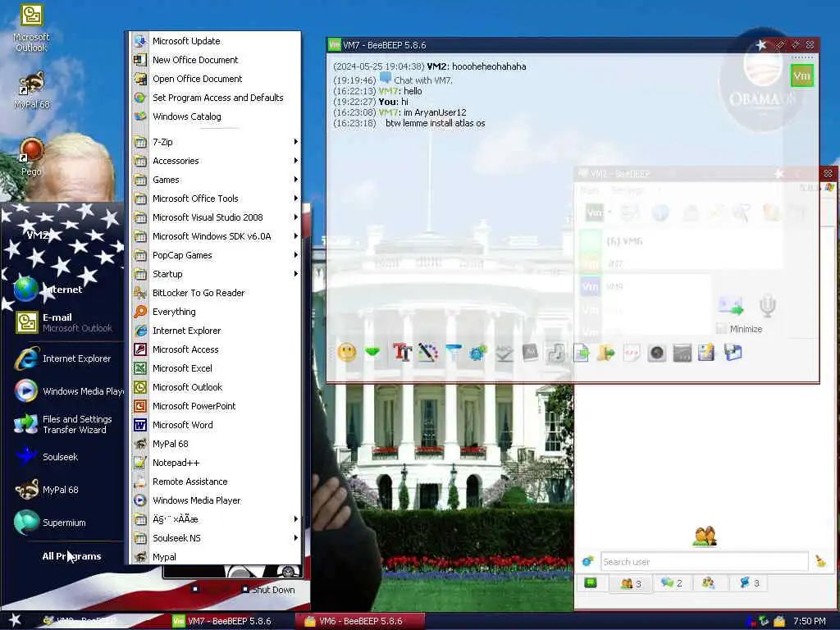This screenshot has height=630, width=840.
Task: Launch Soulseek from Start menu
Action: coord(63,457)
